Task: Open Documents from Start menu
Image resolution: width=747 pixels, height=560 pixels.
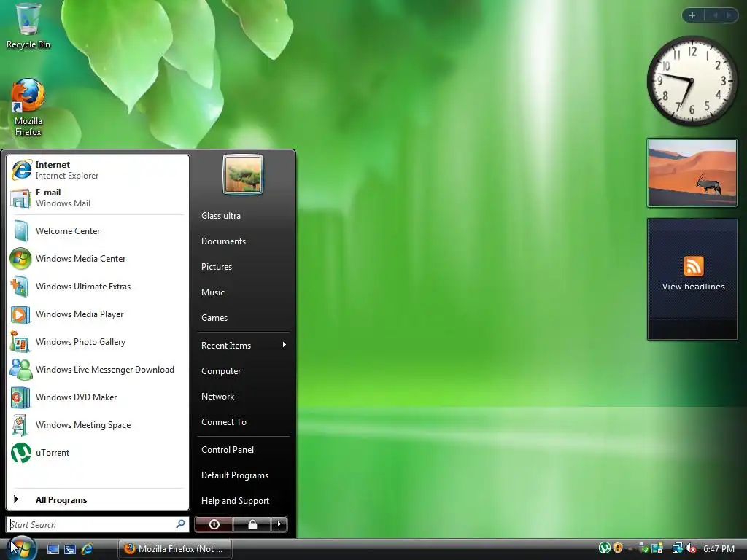Action: (x=243, y=241)
